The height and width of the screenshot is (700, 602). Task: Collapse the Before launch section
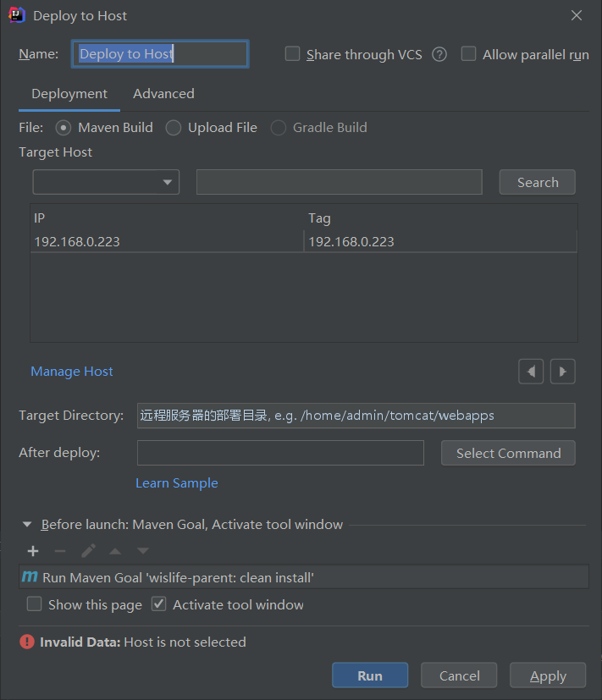click(26, 524)
